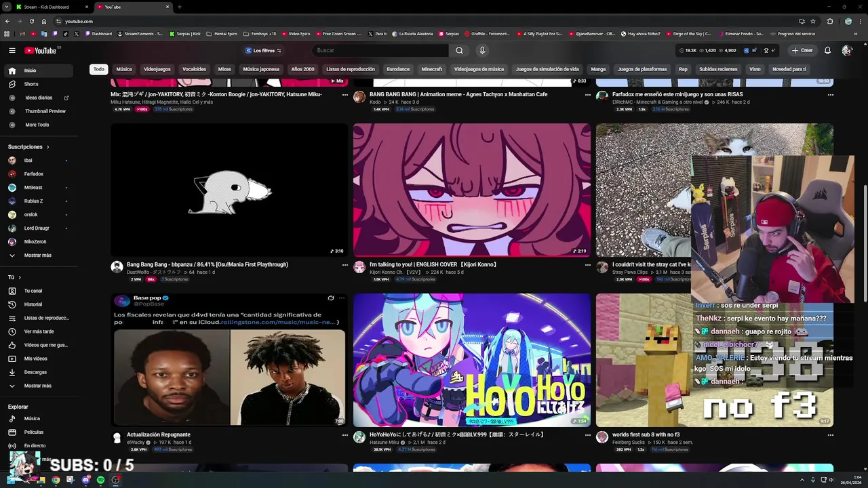868x488 pixels.
Task: Open the Lord Draugr subscription channel
Action: 39,228
